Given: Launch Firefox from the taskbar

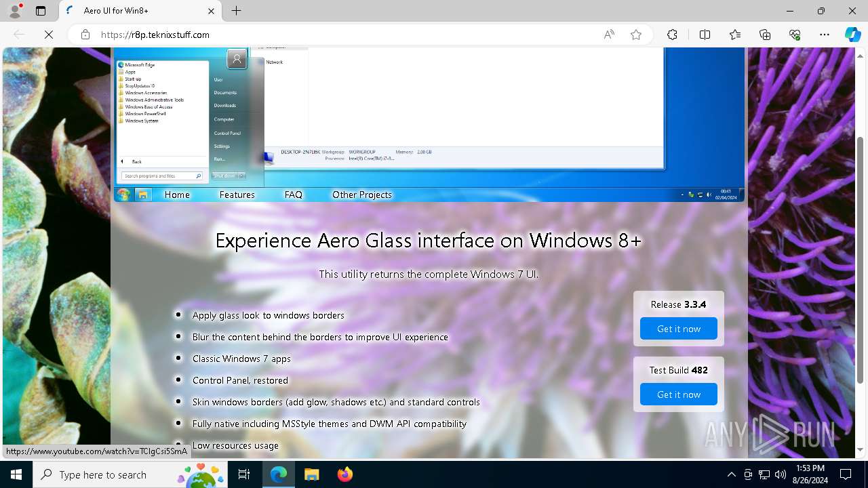Looking at the screenshot, I should [x=344, y=474].
